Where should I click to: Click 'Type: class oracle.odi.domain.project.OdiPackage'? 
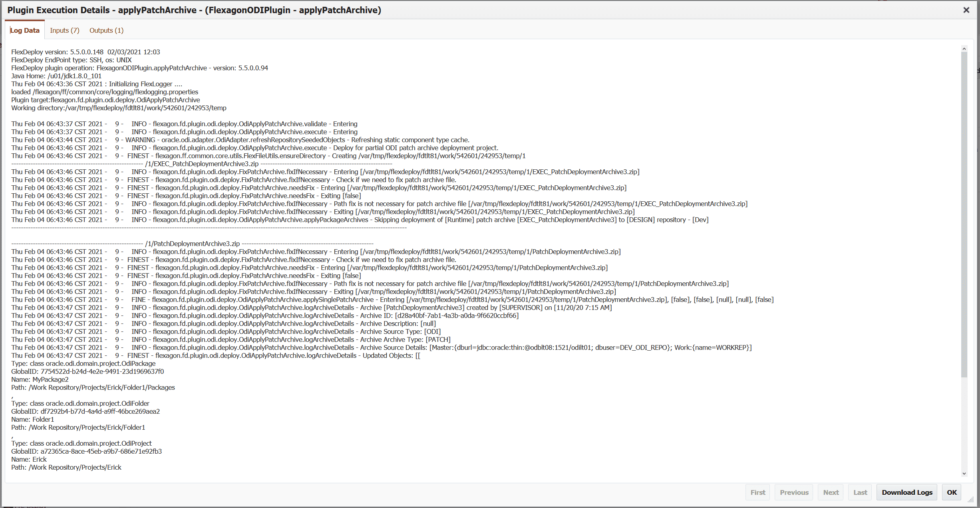coord(83,363)
